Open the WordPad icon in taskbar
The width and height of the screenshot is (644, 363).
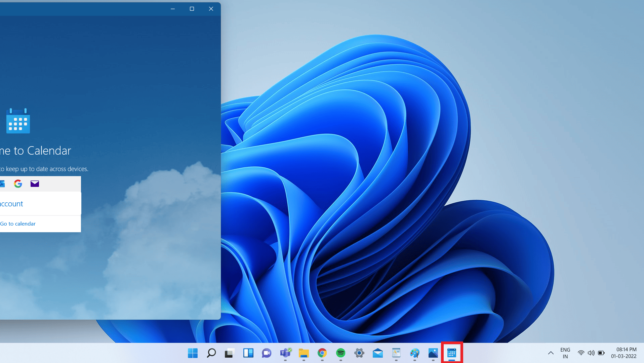[x=396, y=353]
